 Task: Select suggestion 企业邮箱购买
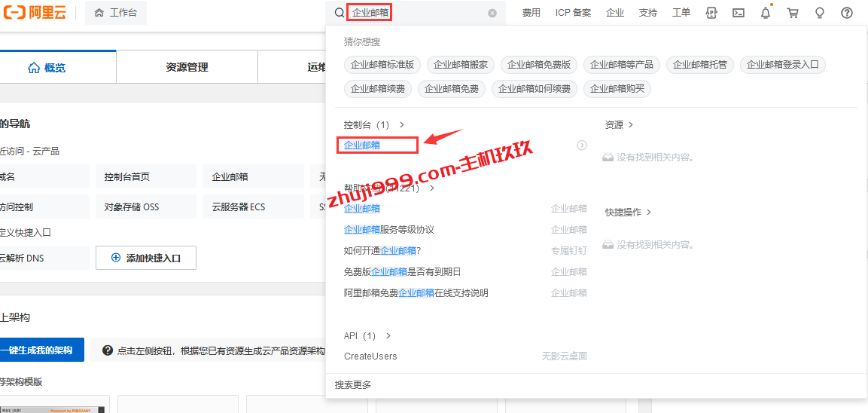(617, 88)
